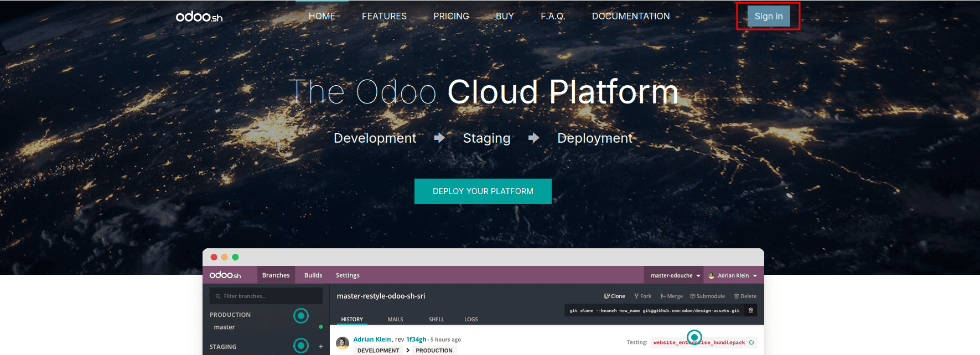Open revision 1f34gh link

416,340
